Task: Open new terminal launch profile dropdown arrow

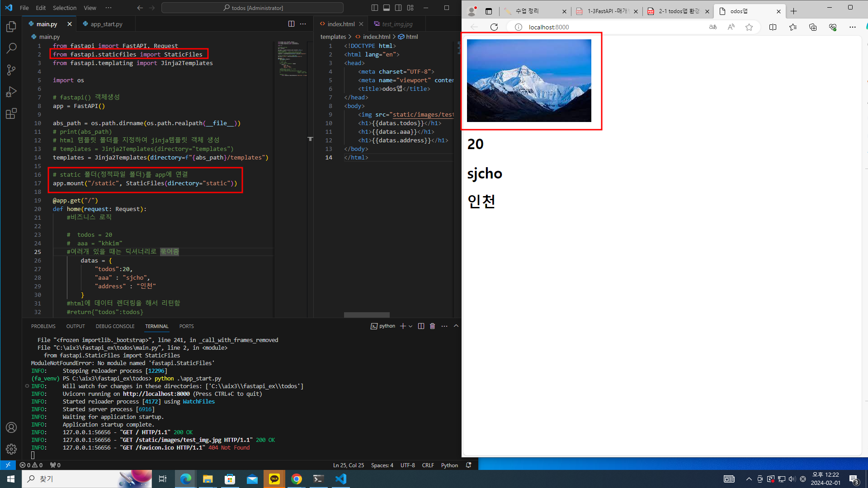Action: pos(410,326)
